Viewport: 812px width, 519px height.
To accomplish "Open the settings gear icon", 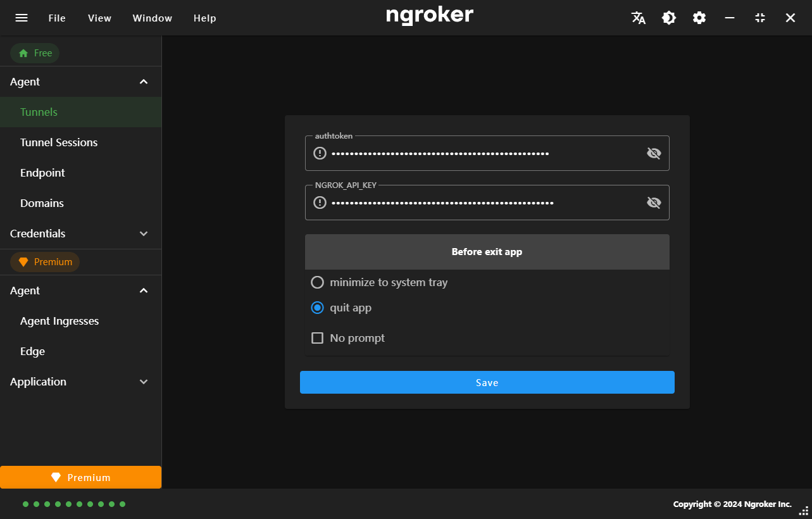I will coord(699,18).
